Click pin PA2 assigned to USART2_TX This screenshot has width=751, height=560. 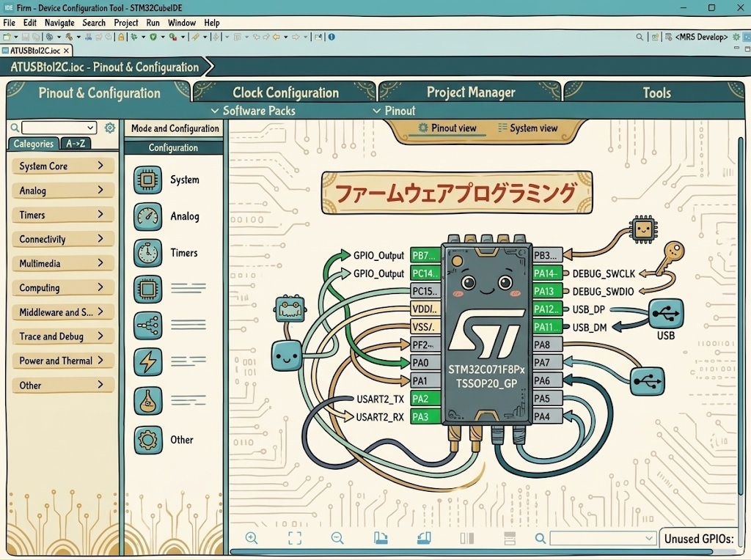click(x=426, y=399)
